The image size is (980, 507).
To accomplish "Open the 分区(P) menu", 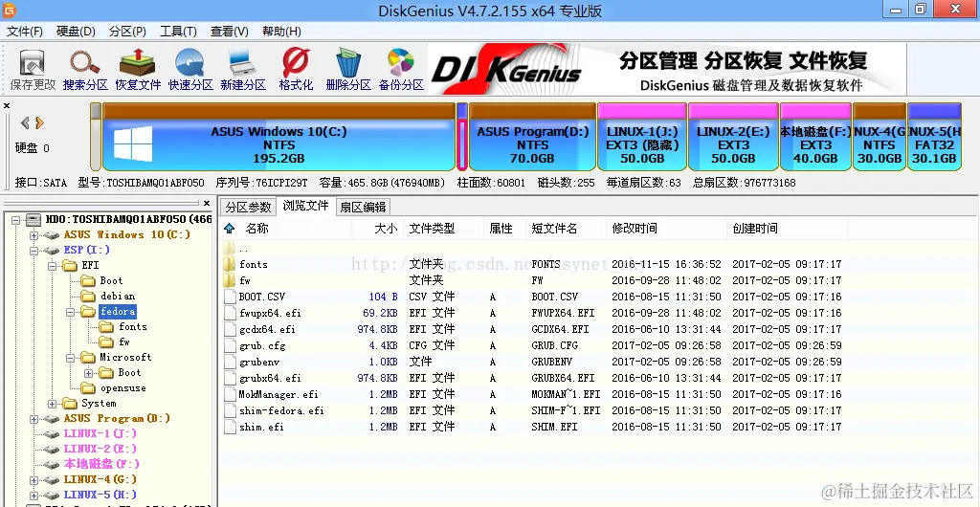I will [127, 32].
